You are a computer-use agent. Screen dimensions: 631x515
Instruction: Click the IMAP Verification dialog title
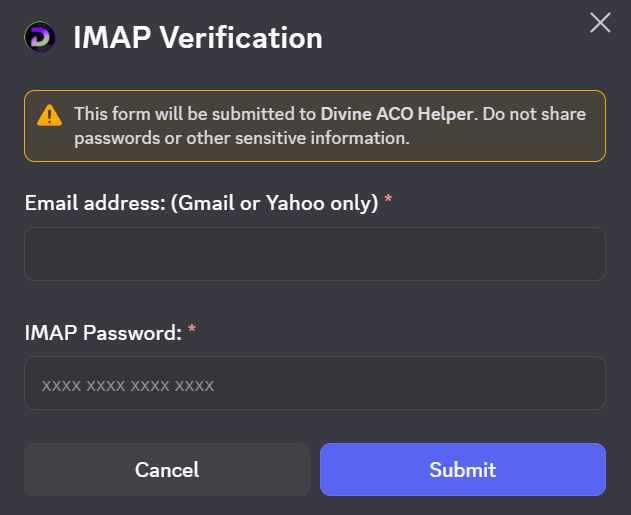198,38
